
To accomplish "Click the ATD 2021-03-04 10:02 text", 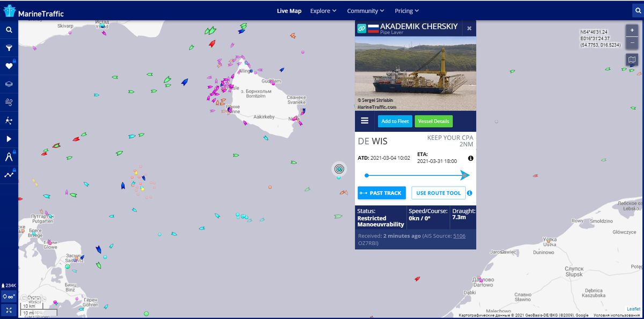I will (384, 158).
